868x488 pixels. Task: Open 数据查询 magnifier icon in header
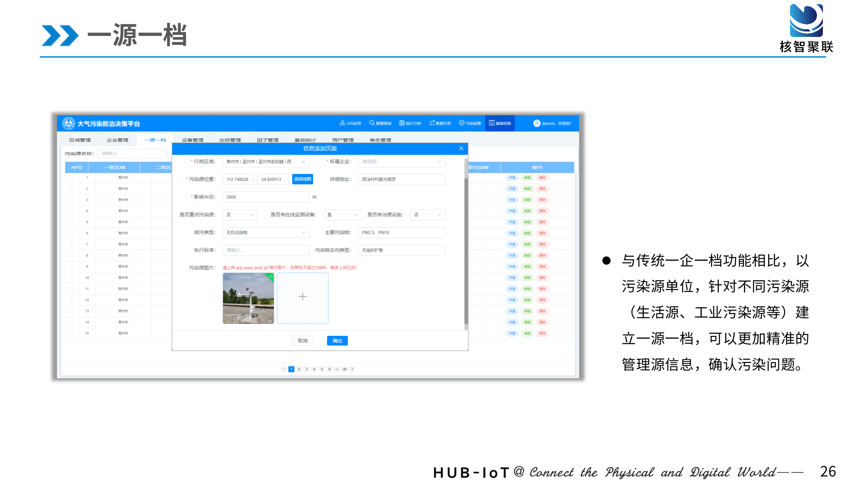(x=372, y=123)
